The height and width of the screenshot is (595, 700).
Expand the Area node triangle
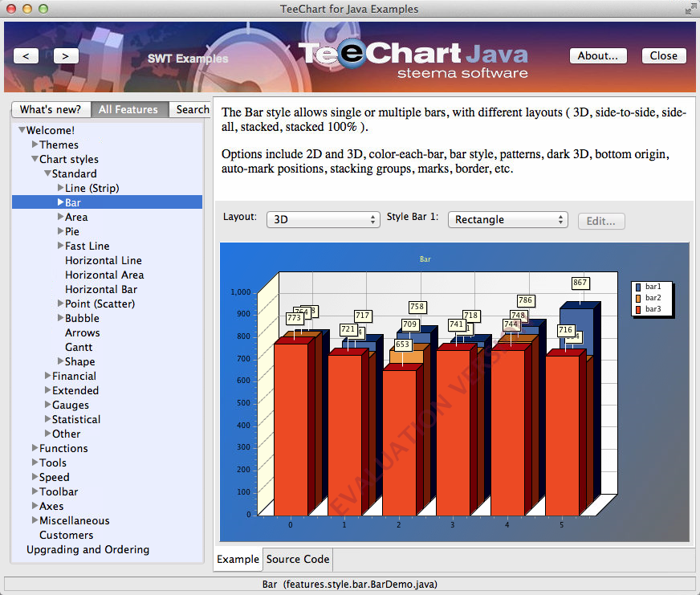60,217
